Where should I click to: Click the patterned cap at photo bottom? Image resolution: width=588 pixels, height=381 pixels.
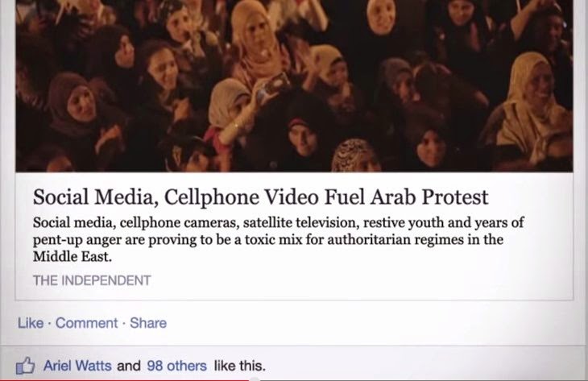click(x=354, y=155)
